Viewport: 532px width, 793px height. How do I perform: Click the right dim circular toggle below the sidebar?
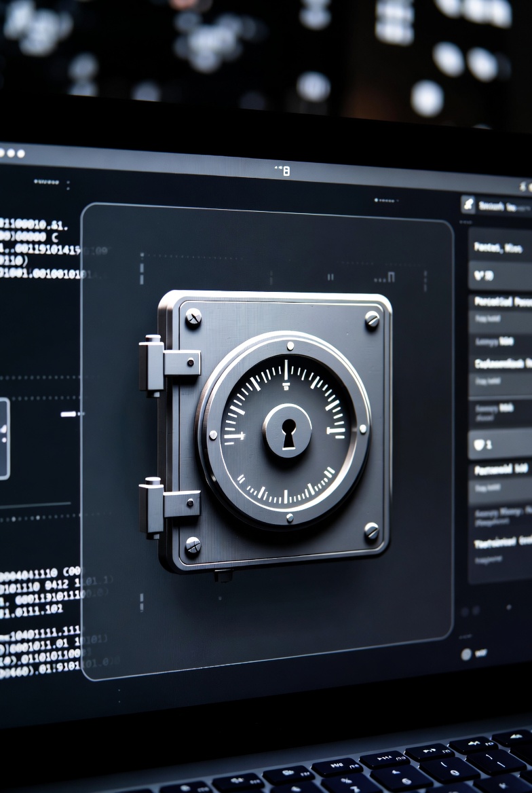477,611
